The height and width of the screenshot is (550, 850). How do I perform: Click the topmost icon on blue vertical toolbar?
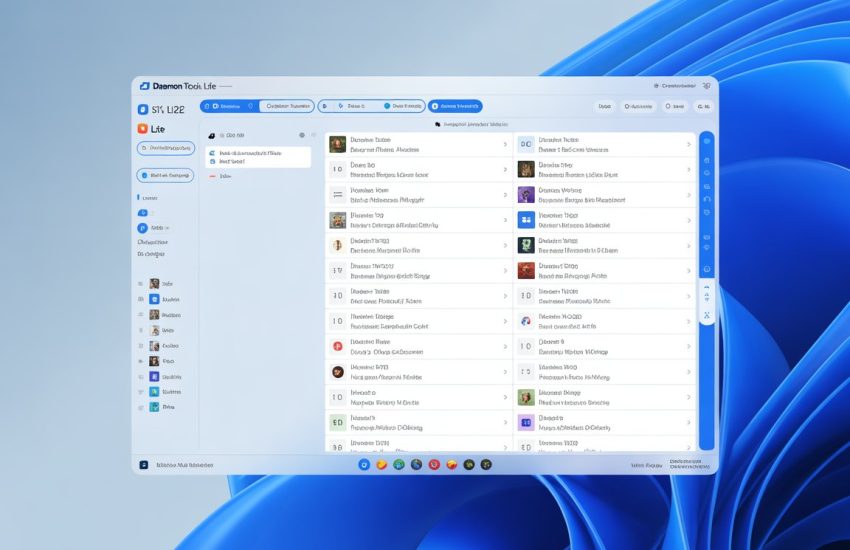coord(707,141)
